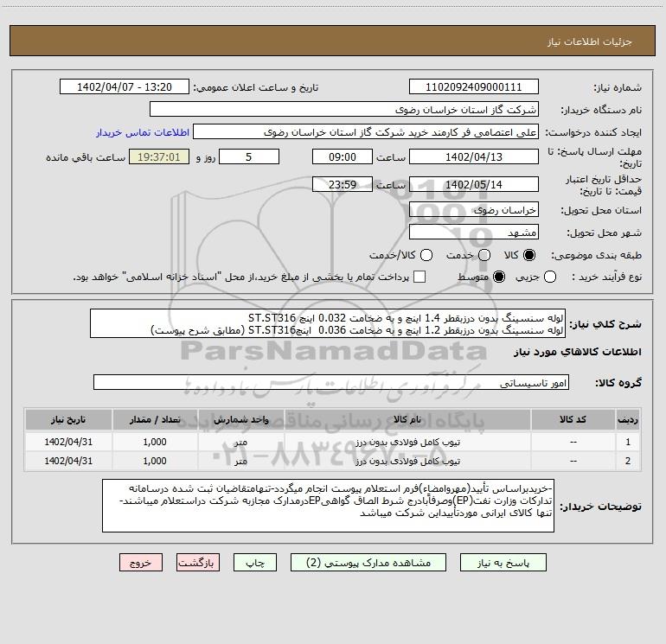Toggle the اسناد خزانه اسلامی payment checkbox
The height and width of the screenshot is (644, 666).
point(419,277)
